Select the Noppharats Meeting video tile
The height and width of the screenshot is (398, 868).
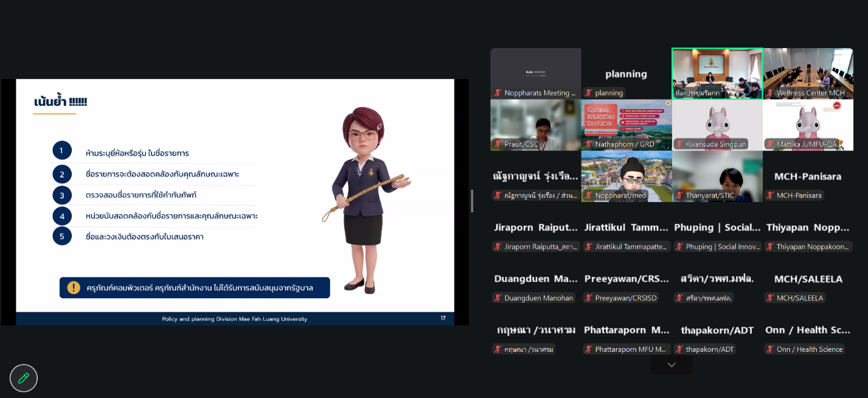point(536,74)
